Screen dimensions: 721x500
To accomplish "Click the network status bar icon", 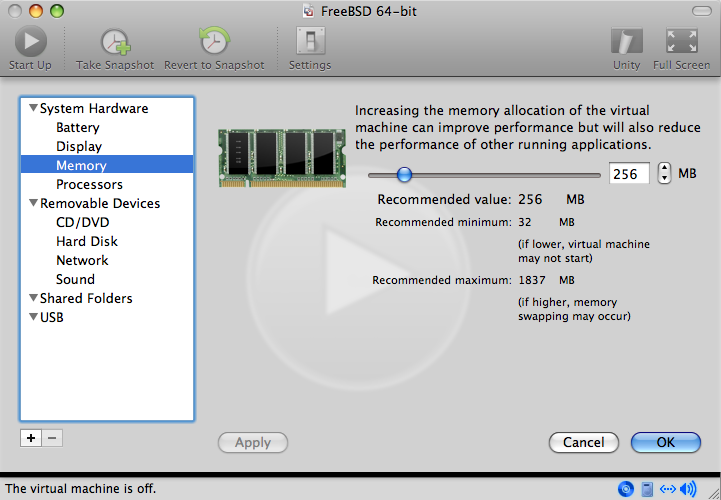I will tap(667, 489).
